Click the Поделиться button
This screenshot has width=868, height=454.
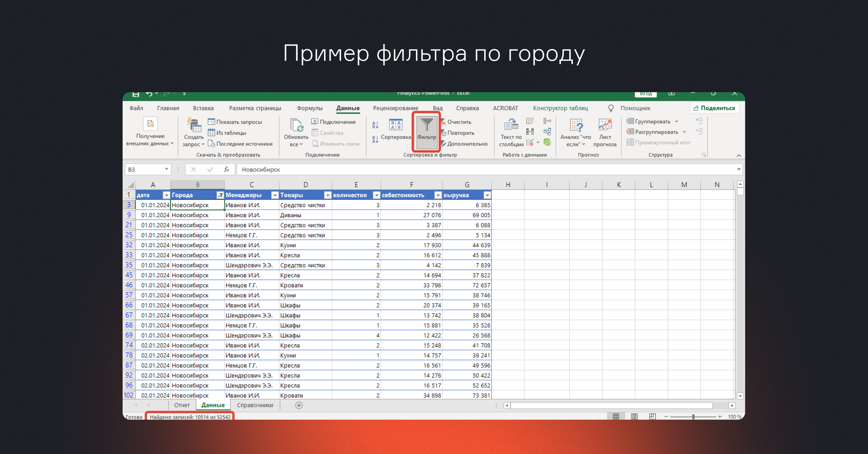point(714,108)
